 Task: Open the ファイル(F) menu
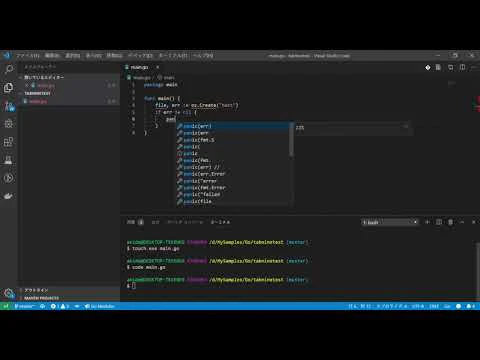point(28,56)
